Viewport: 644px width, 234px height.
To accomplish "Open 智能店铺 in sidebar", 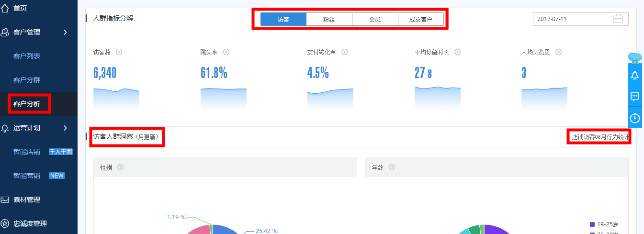I will [27, 152].
